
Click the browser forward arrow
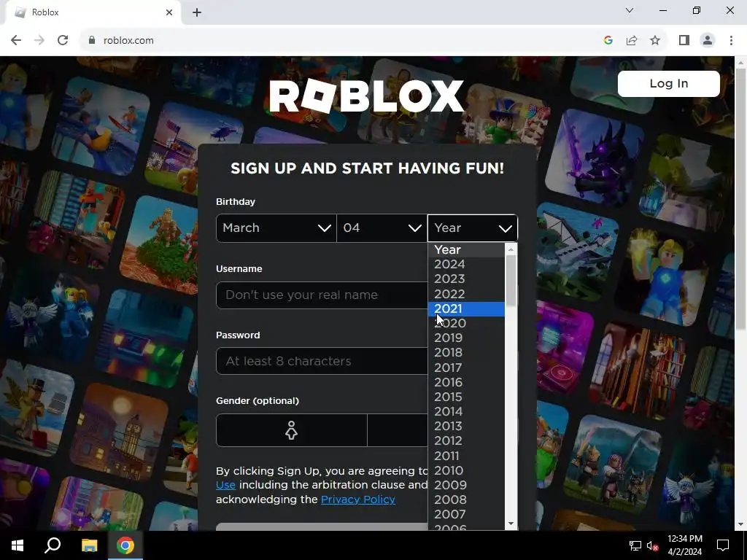(39, 40)
